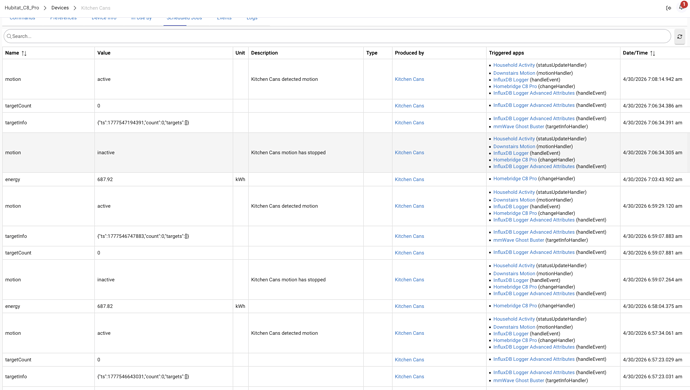Open Homebridge C8 Pro link in energy 687.82 row
The width and height of the screenshot is (690, 390).
[x=515, y=305]
